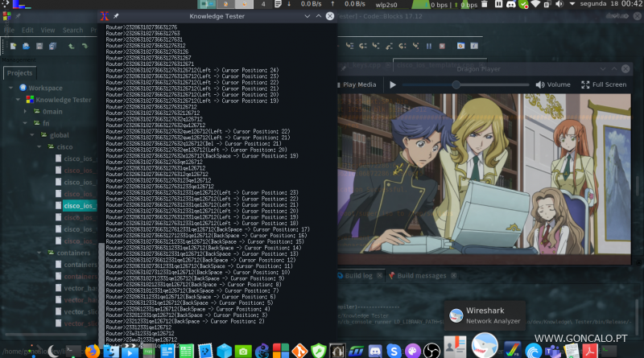Collapse the containers folder in project tree

(39, 253)
